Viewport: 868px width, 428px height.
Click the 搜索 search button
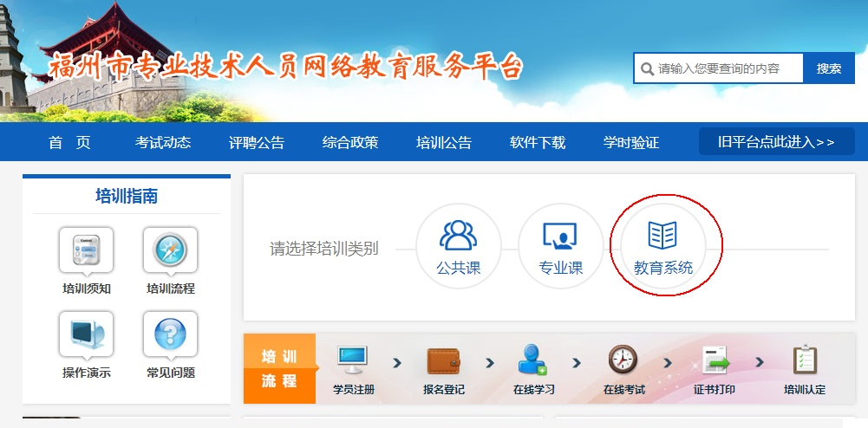click(829, 68)
